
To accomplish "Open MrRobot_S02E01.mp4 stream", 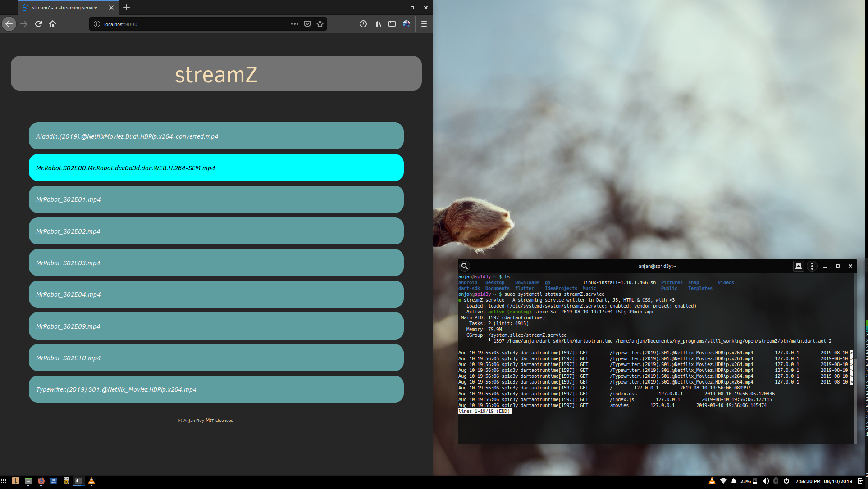I will tap(216, 199).
